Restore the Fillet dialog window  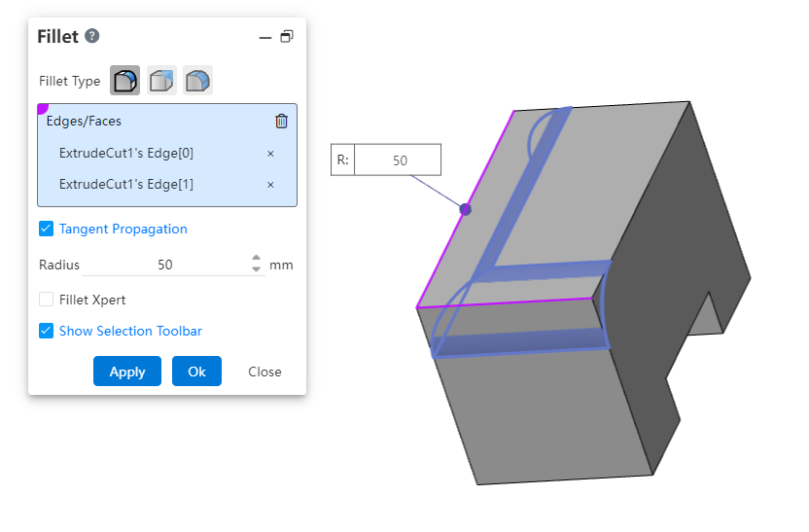[287, 37]
